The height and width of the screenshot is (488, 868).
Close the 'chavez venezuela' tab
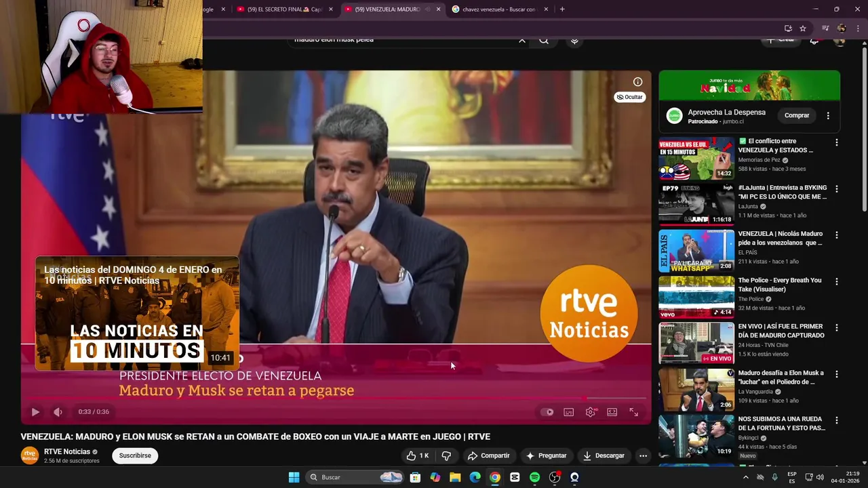coord(545,9)
